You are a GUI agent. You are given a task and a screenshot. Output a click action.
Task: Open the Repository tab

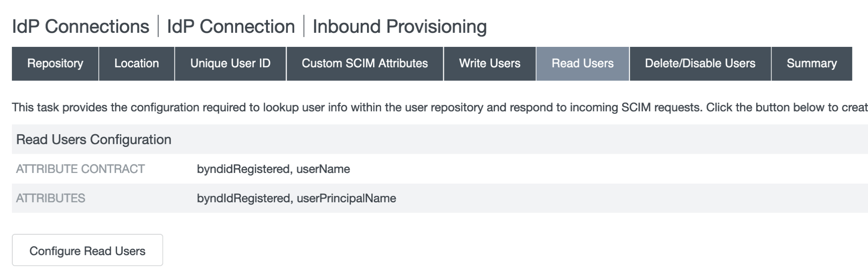point(55,63)
